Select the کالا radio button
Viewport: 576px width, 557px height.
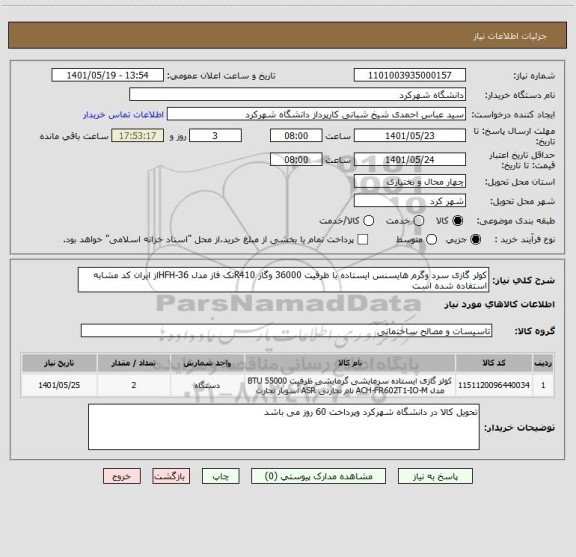pos(458,220)
